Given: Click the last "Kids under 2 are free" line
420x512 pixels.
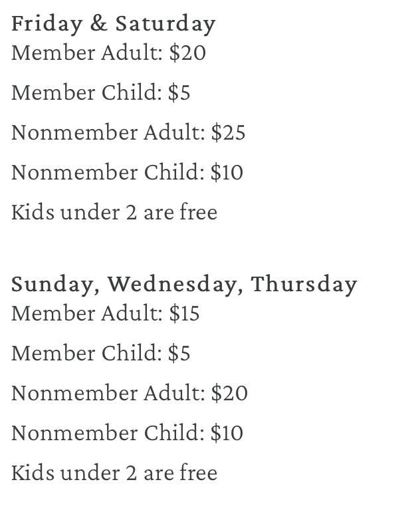Looking at the screenshot, I should tap(114, 473).
